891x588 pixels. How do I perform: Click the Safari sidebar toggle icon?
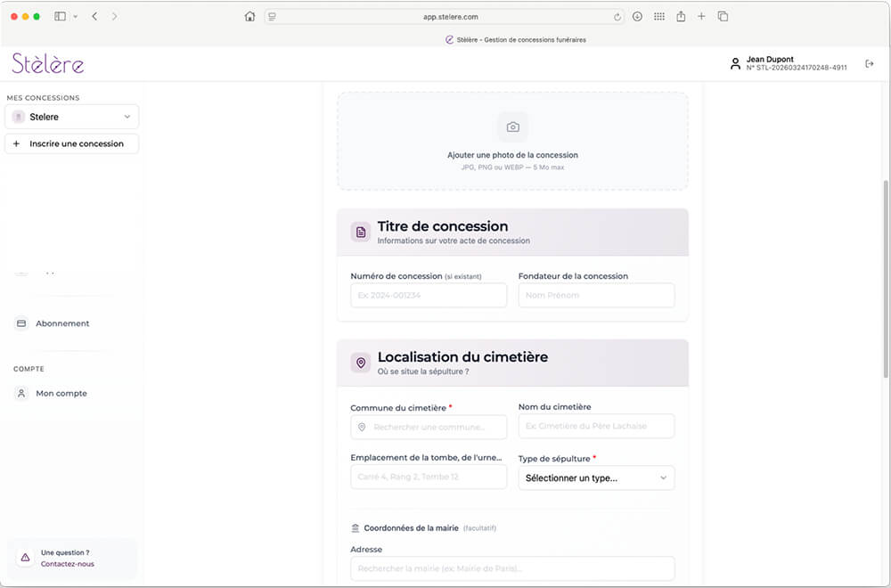pos(61,16)
